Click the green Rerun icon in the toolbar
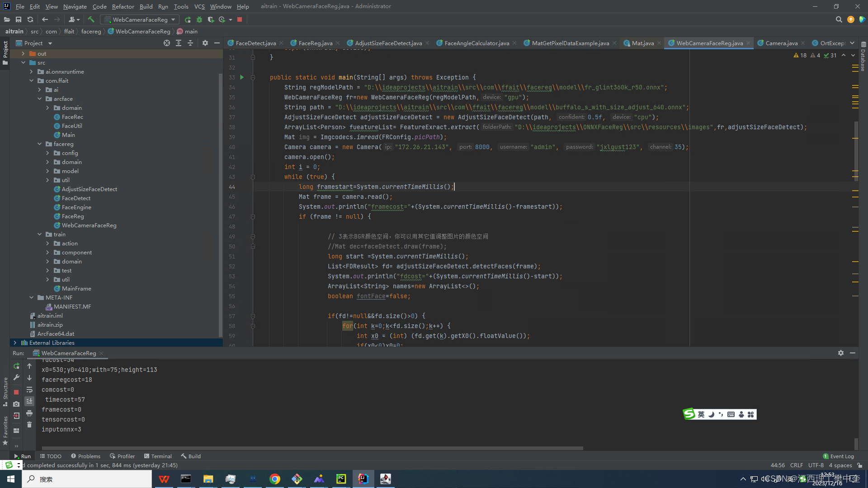 188,19
